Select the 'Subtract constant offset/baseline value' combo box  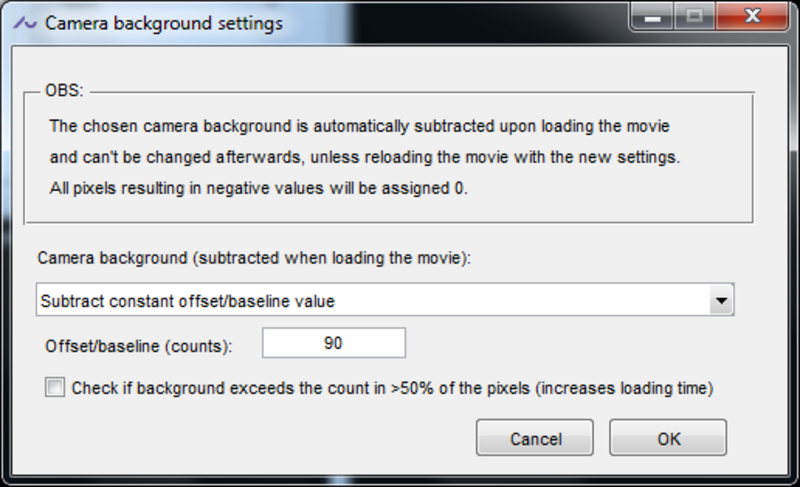[370, 300]
